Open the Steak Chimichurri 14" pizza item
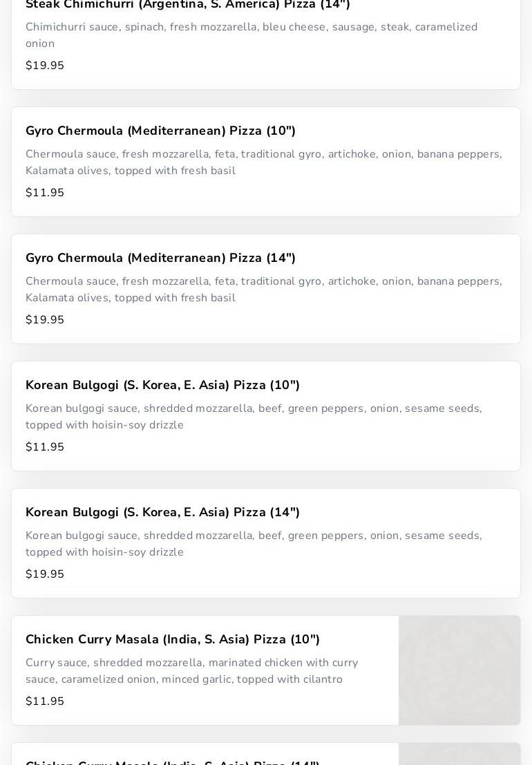The height and width of the screenshot is (765, 532). [188, 5]
